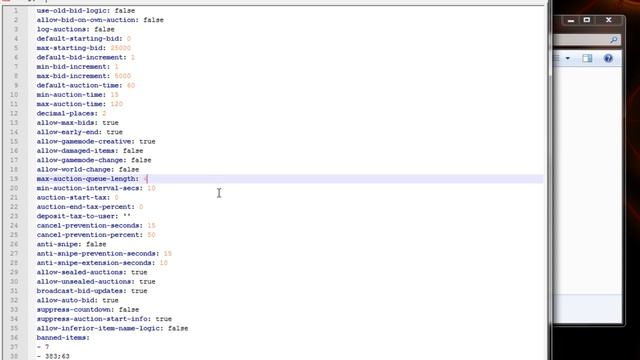Click the line "default-starting-bid: 0"
Image resolution: width=640 pixels, height=360 pixels.
click(84, 39)
